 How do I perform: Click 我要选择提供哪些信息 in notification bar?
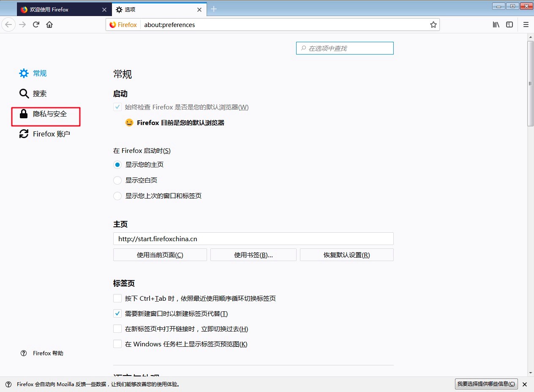click(485, 384)
